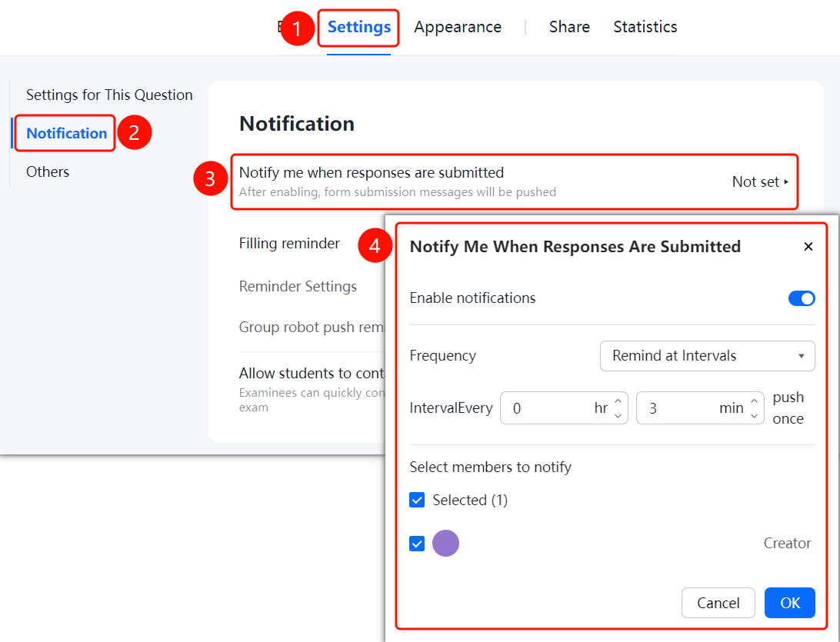Select Notification in the sidebar
The width and height of the screenshot is (840, 642).
click(x=66, y=133)
